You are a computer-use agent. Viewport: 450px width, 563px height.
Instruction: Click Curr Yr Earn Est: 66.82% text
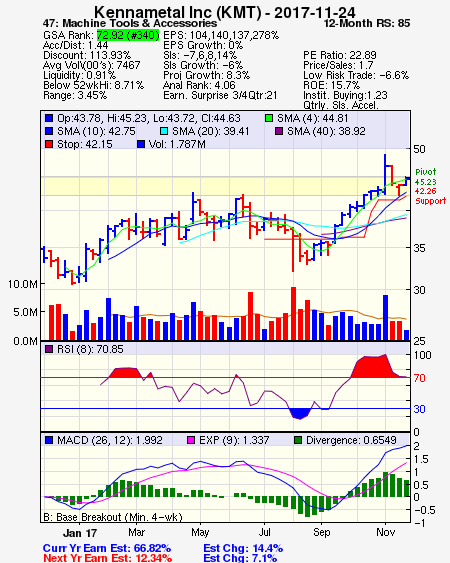(x=107, y=549)
